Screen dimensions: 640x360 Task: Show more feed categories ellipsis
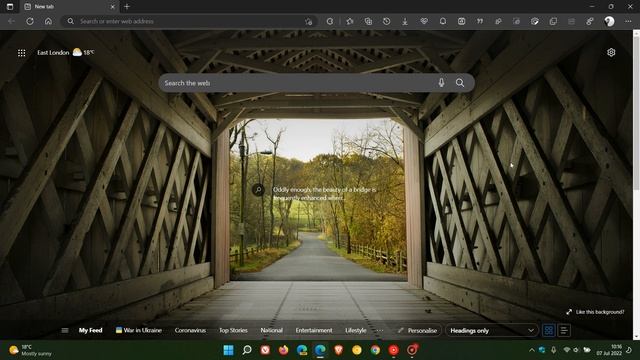pos(380,331)
